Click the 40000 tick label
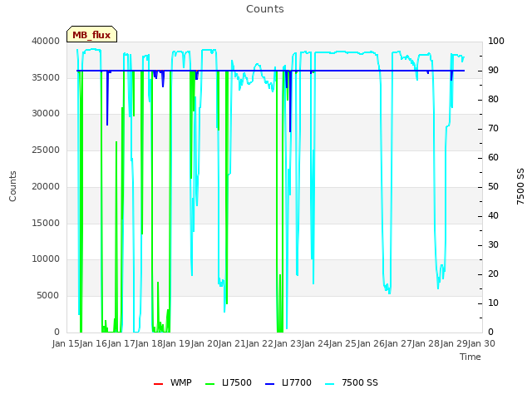The width and height of the screenshot is (532, 399). [46, 41]
